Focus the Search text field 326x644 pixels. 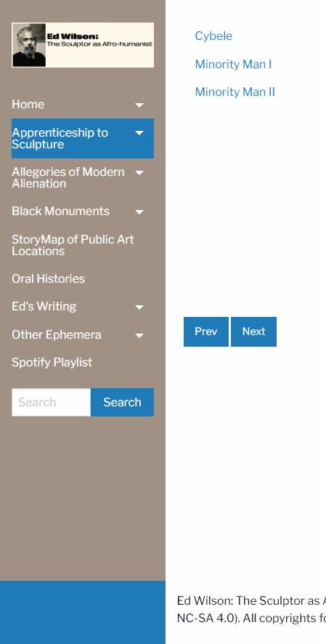pos(52,402)
